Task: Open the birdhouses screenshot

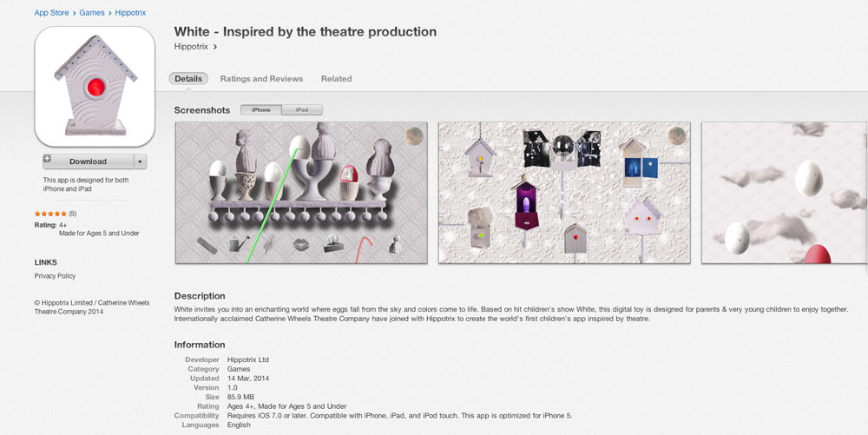Action: [564, 193]
